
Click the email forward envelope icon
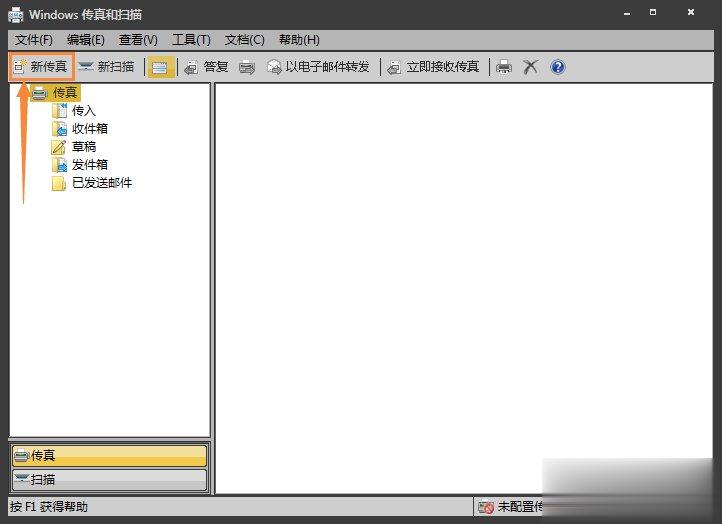click(x=274, y=67)
